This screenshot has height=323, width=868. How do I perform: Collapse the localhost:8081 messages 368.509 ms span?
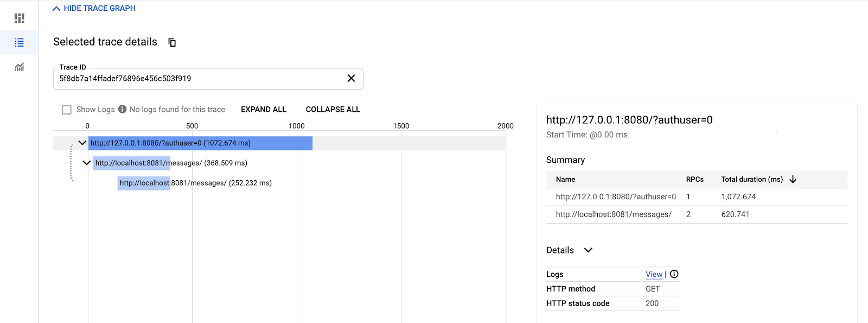(86, 162)
